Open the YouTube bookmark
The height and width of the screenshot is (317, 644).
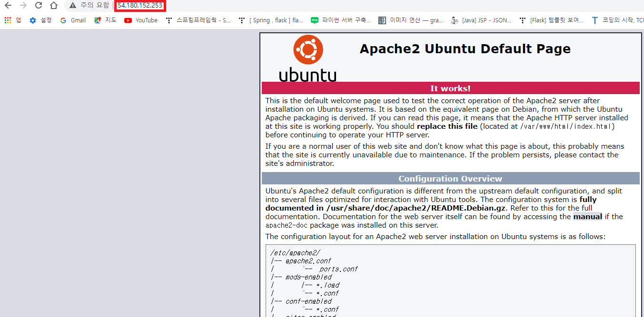141,20
